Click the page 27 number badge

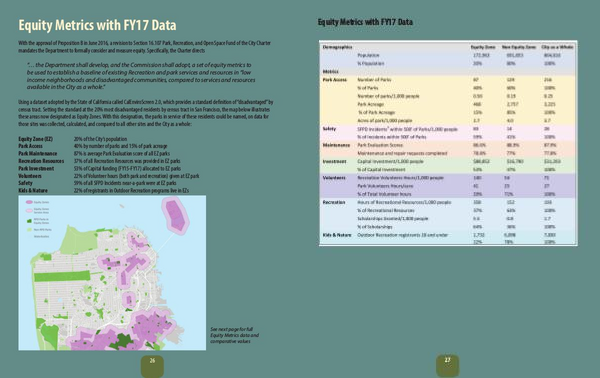(448, 365)
